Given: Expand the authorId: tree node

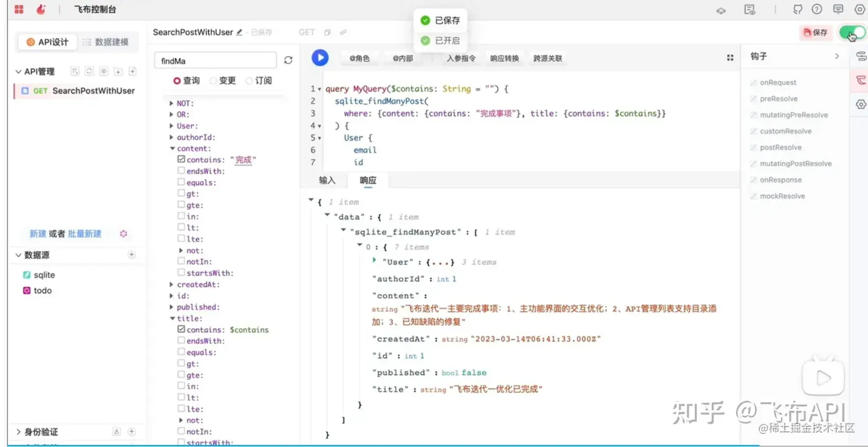Looking at the screenshot, I should 172,138.
